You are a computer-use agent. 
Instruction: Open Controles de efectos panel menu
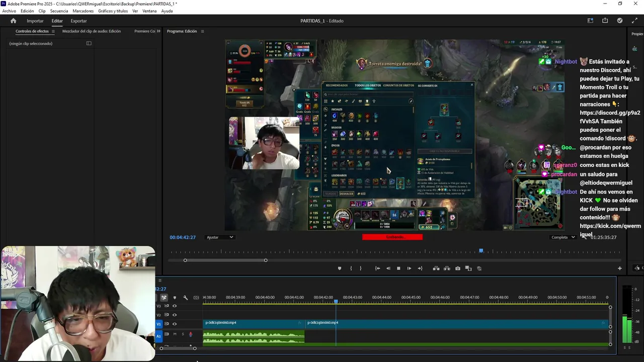[x=53, y=31]
